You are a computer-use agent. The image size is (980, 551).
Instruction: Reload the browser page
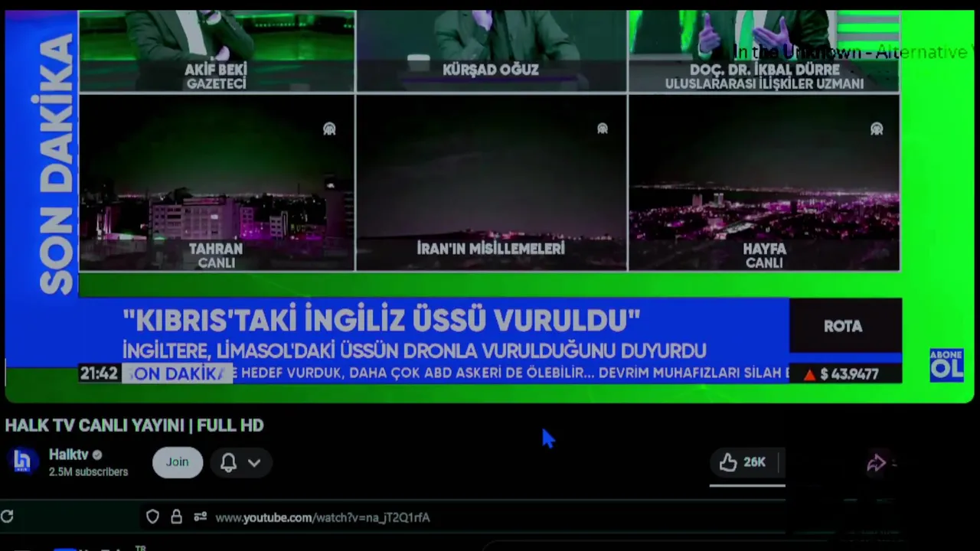click(7, 517)
